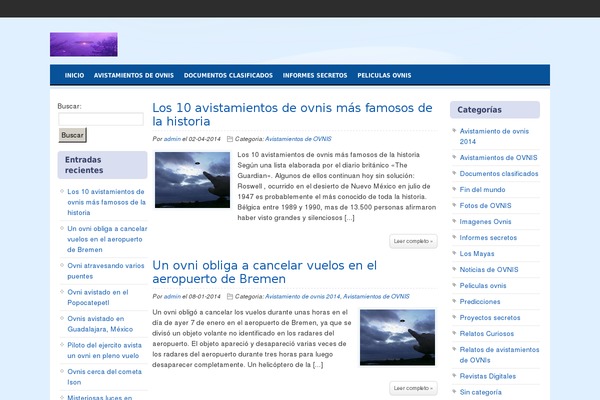Open recent entry Los 10 avistamientos in sidebar
The image size is (600, 400).
pos(106,202)
